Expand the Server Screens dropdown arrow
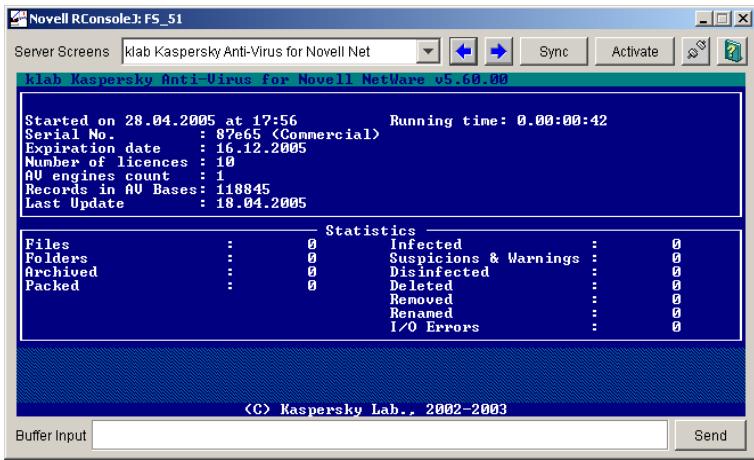 point(427,51)
